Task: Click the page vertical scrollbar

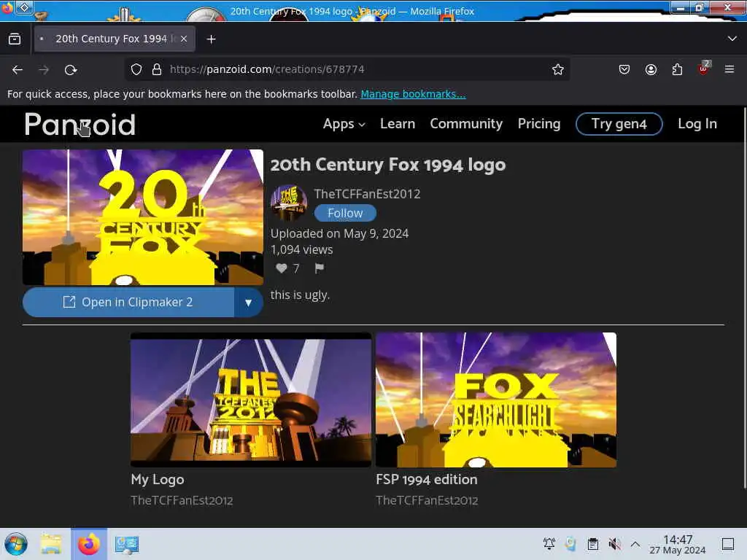Action: (x=744, y=297)
